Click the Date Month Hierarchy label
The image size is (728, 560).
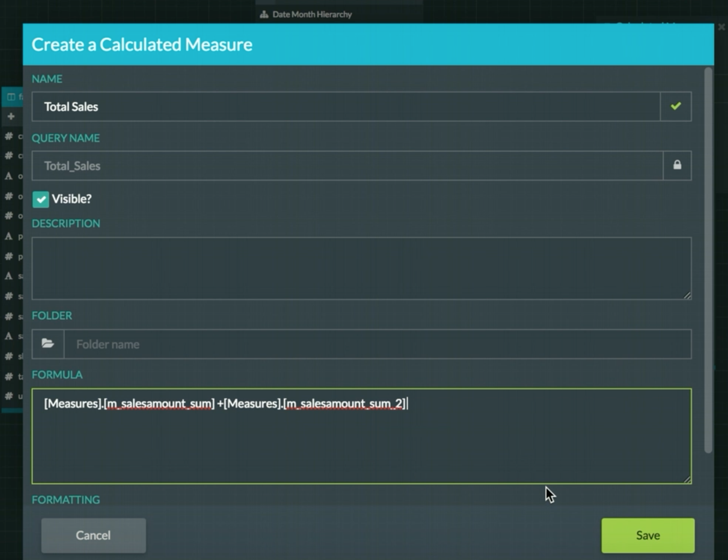pos(312,14)
